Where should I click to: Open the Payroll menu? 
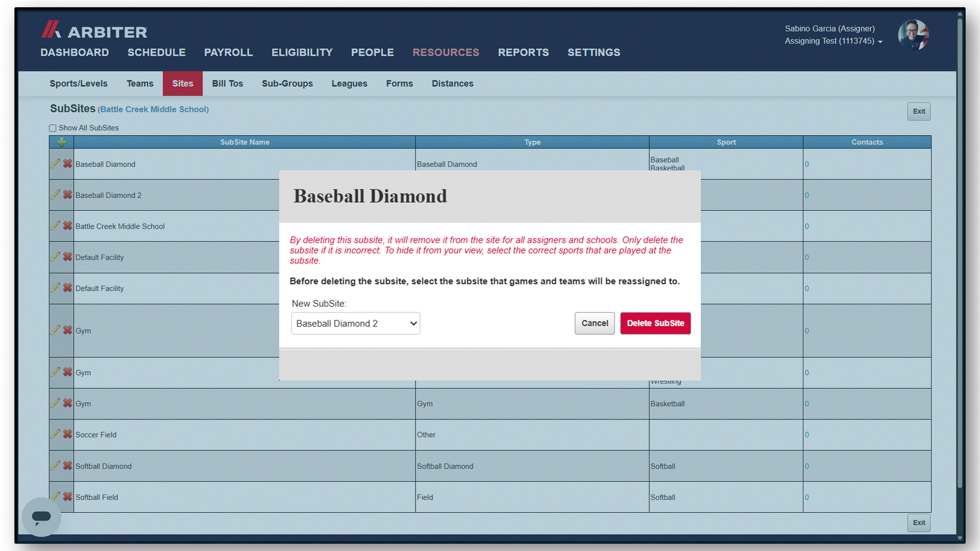(229, 53)
